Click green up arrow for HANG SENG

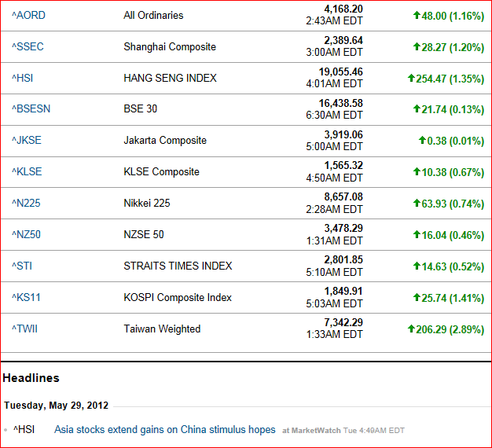411,78
